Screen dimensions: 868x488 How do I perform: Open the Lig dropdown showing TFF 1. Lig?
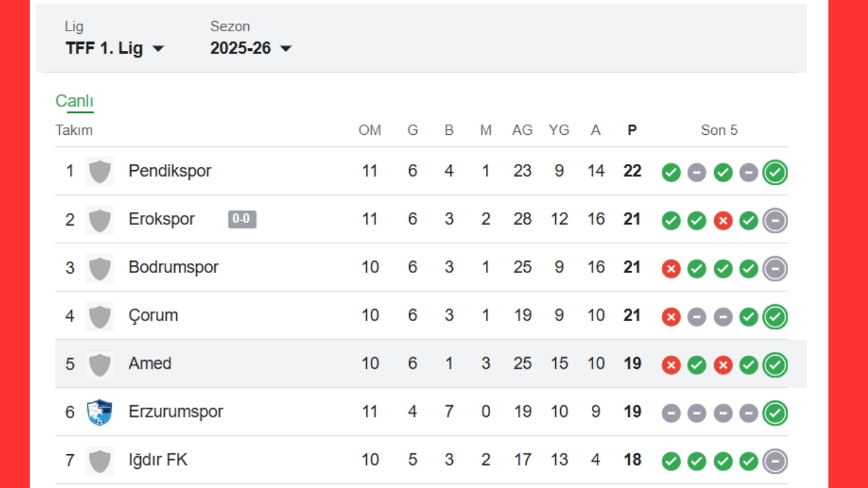point(115,48)
